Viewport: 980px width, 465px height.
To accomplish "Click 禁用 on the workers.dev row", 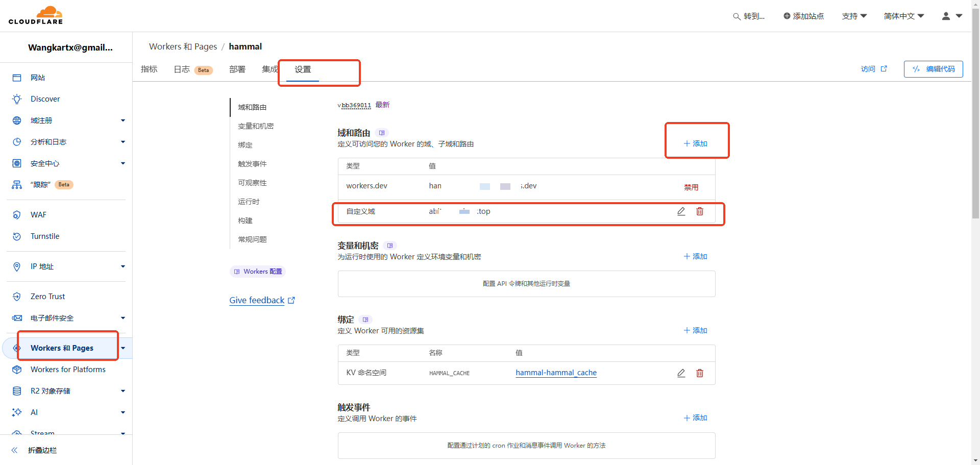I will click(691, 187).
